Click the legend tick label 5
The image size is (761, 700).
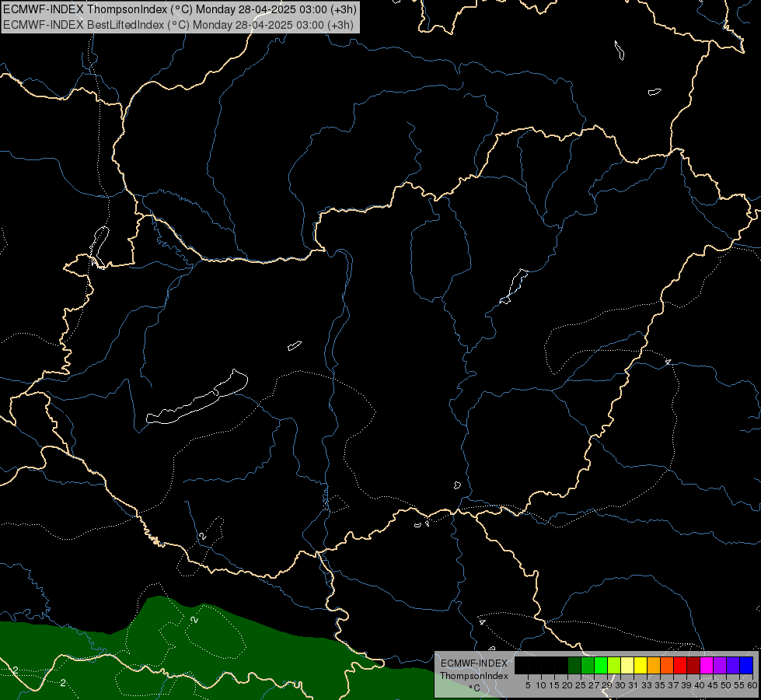coord(528,685)
